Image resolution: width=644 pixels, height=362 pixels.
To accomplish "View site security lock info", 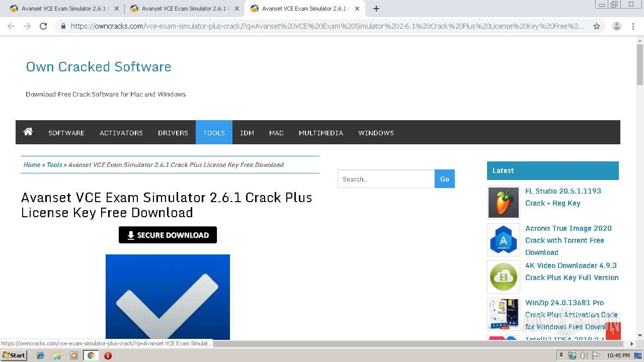I will tap(63, 26).
